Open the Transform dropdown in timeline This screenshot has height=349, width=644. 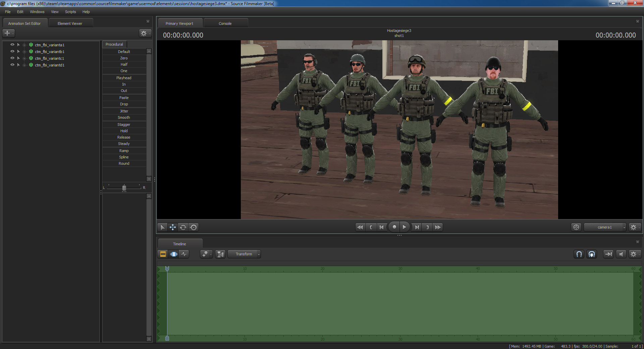(244, 254)
